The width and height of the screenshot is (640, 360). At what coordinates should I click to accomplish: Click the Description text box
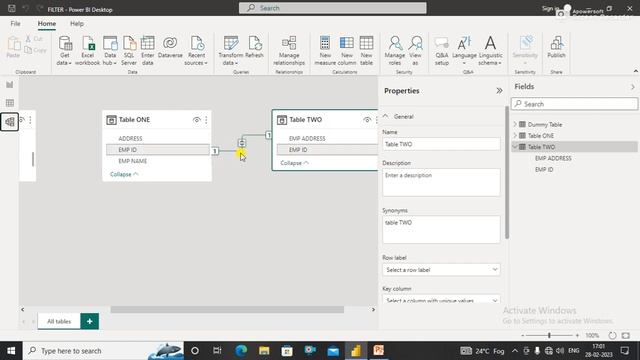click(441, 182)
